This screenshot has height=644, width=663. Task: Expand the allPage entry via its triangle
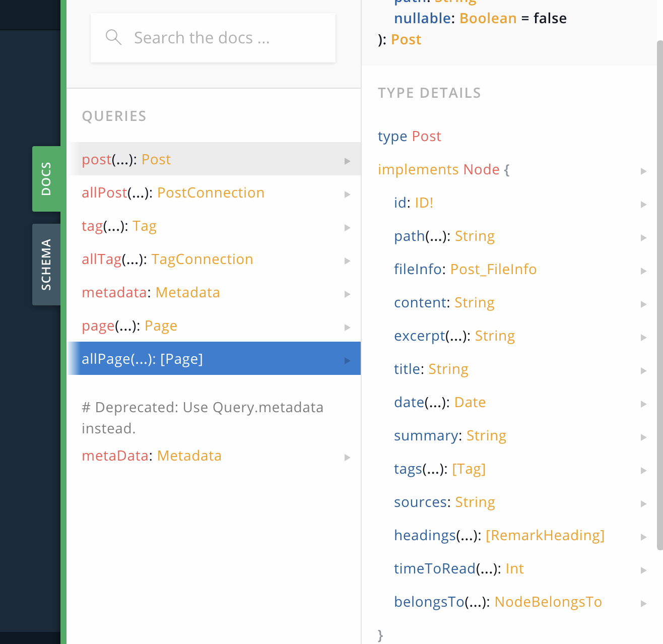tap(347, 360)
